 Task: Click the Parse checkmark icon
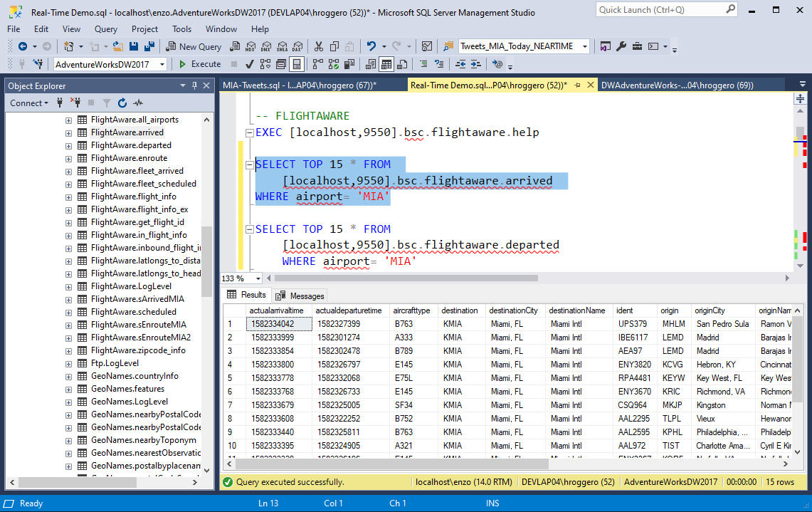pos(250,64)
